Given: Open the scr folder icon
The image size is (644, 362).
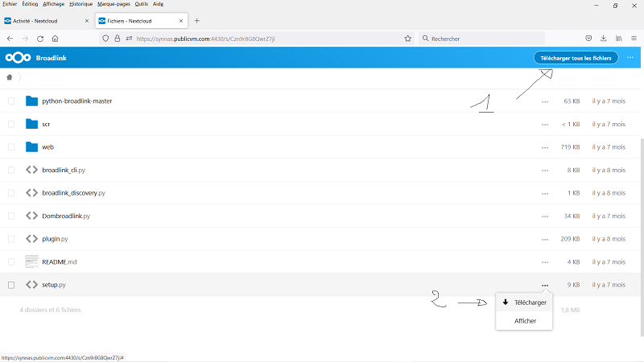Looking at the screenshot, I should 31,124.
